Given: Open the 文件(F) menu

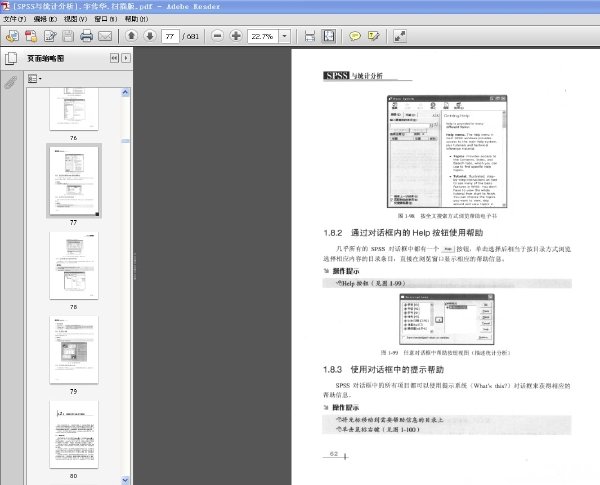Looking at the screenshot, I should (x=15, y=19).
